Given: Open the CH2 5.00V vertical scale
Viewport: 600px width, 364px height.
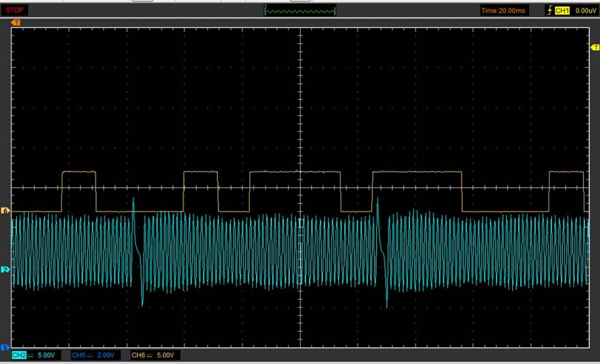Looking at the screenshot, I should (x=47, y=356).
